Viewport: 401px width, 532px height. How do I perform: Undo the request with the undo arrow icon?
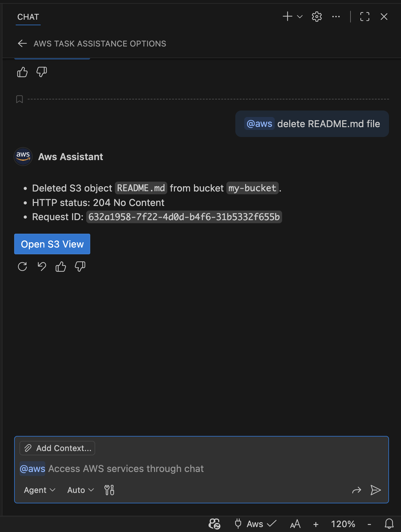point(42,267)
